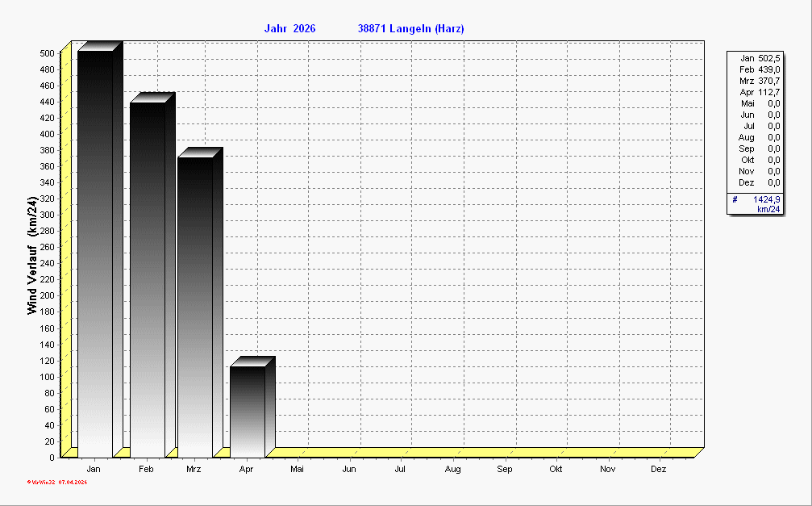Click the total value 1424,9 in legend
This screenshot has width=812, height=506.
tap(766, 199)
